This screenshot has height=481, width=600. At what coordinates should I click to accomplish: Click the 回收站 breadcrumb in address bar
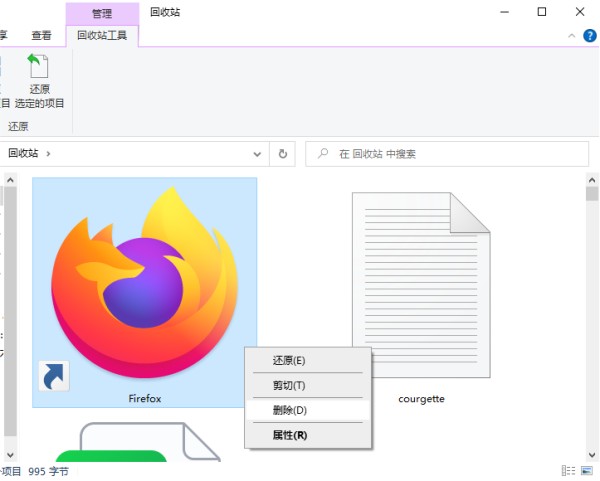click(23, 153)
